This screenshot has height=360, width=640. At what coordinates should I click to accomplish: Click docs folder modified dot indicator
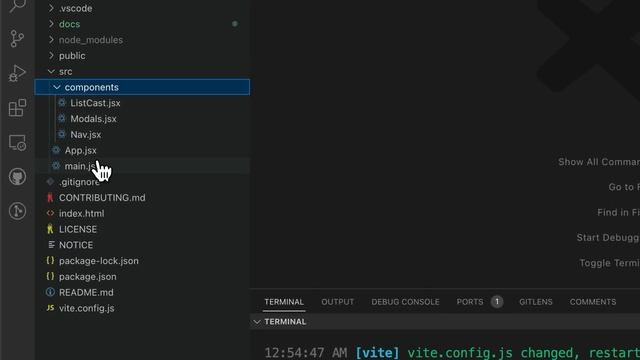pos(235,24)
